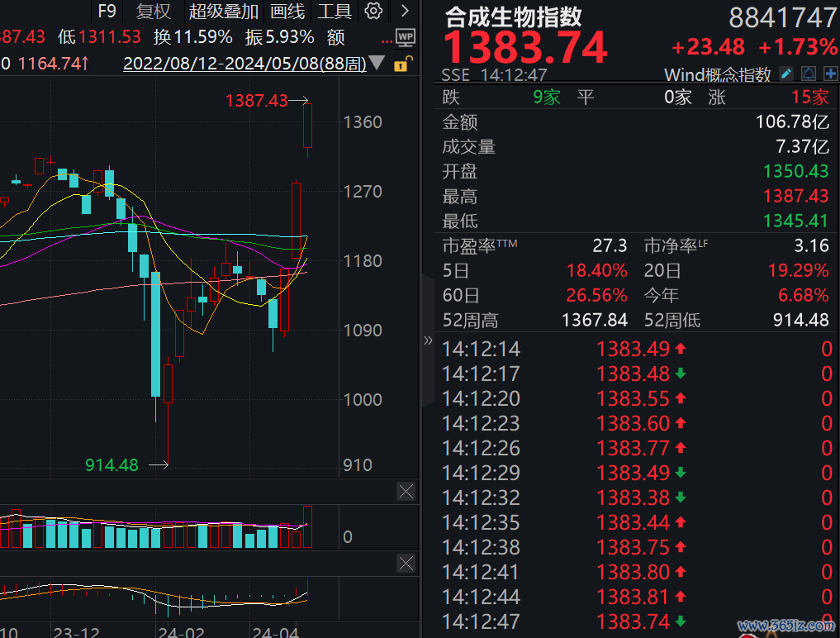Image resolution: width=840 pixels, height=638 pixels.
Task: Click the 9家 falling count
Action: tap(547, 97)
